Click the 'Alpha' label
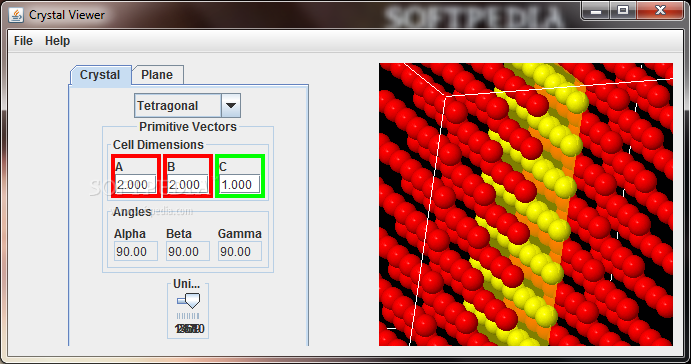Screen dimensions: 691x364 [130, 234]
